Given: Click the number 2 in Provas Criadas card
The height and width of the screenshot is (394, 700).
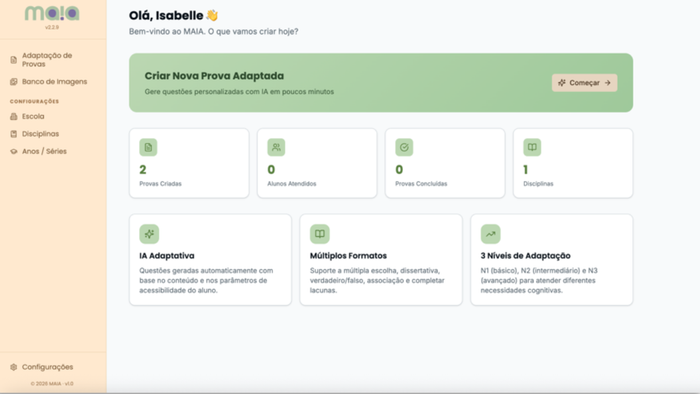Looking at the screenshot, I should (x=143, y=170).
